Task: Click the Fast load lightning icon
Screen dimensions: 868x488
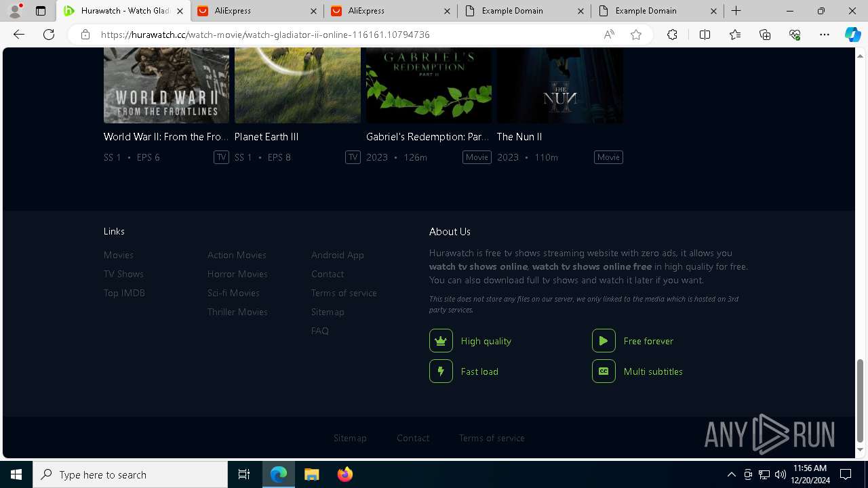Action: click(441, 371)
